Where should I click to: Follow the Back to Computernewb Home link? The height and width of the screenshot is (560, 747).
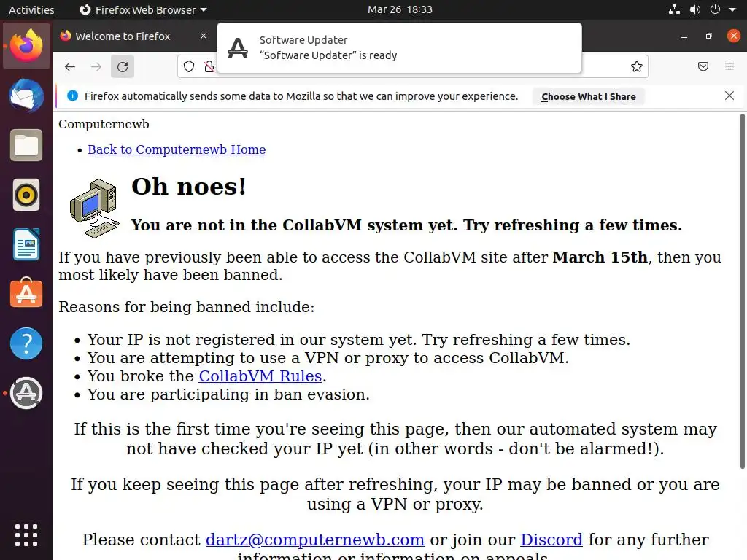click(x=177, y=149)
